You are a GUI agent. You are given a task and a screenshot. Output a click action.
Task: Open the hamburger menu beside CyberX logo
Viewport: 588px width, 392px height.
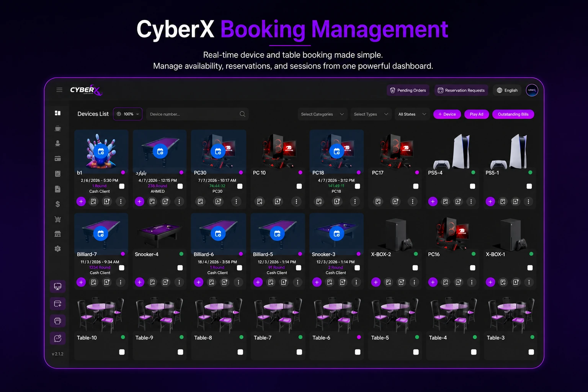59,90
